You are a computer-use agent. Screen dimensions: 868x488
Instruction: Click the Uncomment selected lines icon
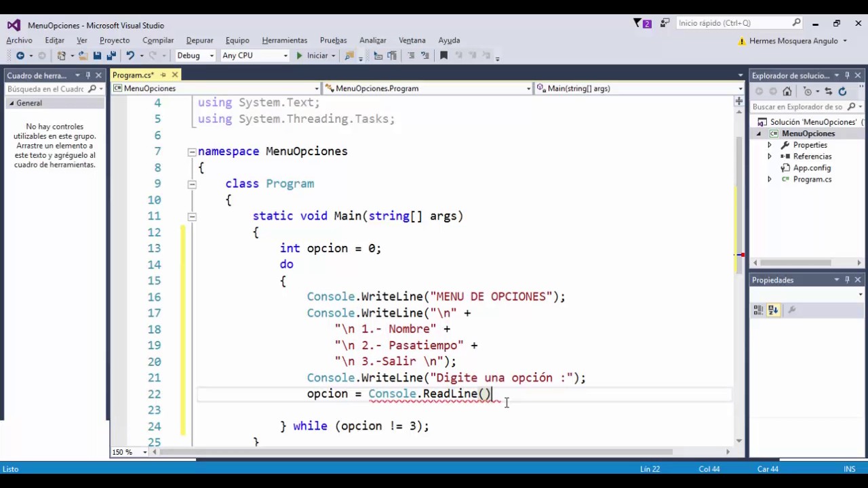pyautogui.click(x=425, y=56)
